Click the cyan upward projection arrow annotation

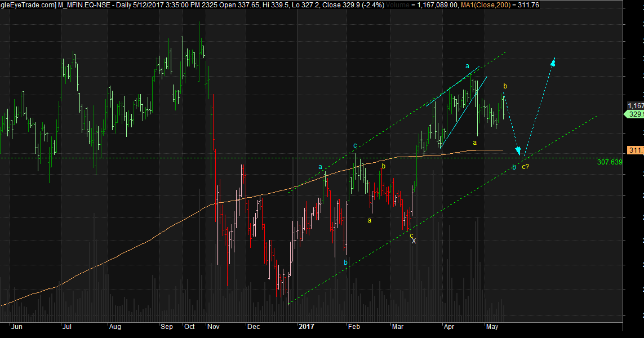(553, 62)
